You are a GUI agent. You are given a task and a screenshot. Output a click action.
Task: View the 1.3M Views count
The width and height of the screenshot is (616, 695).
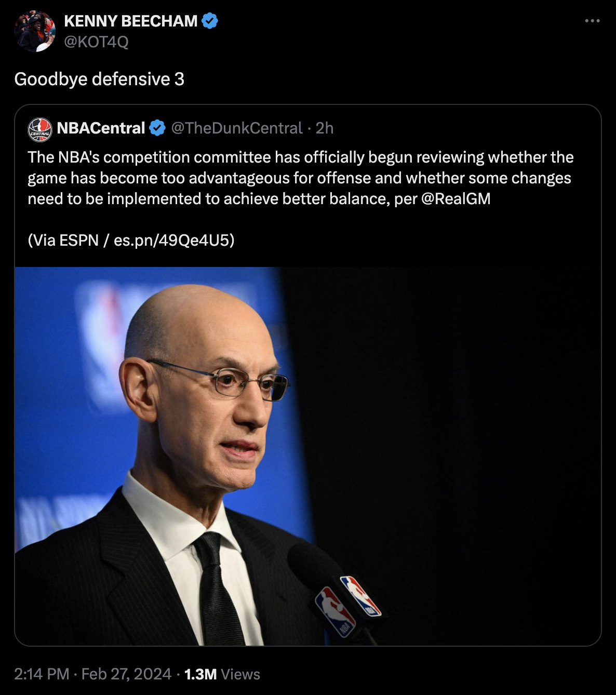point(222,674)
